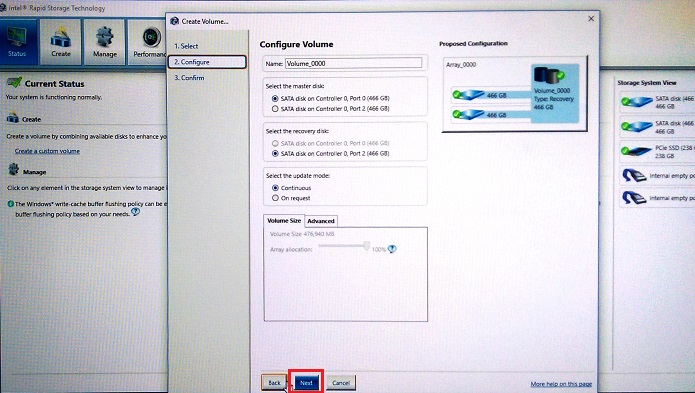Click the Create section icon in status pane
This screenshot has width=695, height=393.
13,118
